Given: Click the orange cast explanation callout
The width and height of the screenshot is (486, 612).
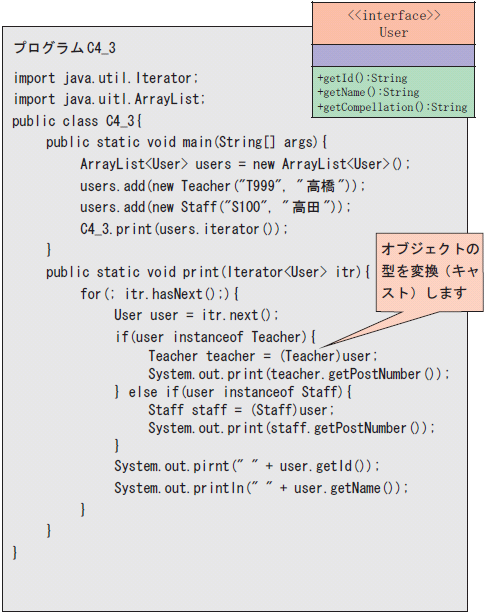Looking at the screenshot, I should [x=430, y=272].
